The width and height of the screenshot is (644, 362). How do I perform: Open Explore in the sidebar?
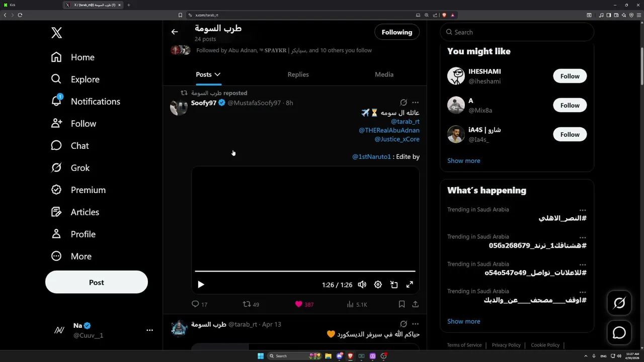click(75, 79)
